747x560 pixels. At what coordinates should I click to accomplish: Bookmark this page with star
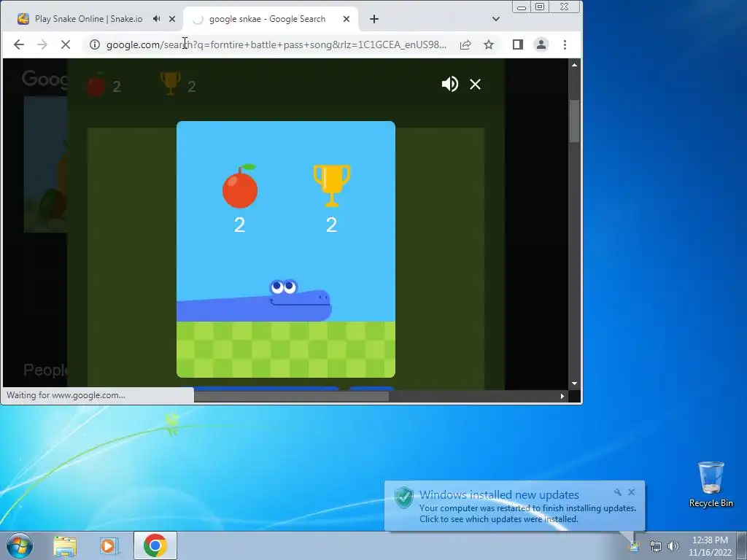click(x=489, y=44)
